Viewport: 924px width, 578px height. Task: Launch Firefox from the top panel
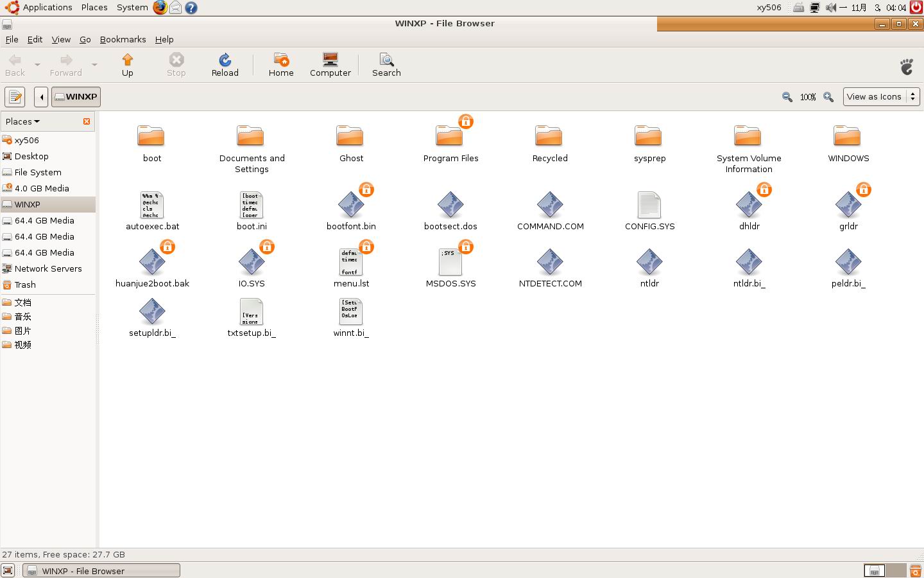point(160,8)
